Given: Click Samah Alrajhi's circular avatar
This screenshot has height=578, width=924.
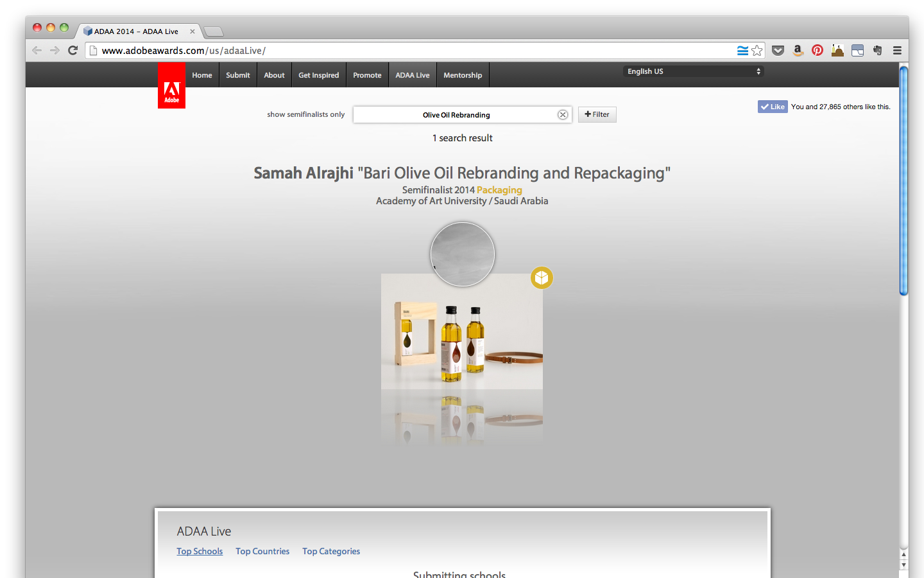Looking at the screenshot, I should pos(463,254).
